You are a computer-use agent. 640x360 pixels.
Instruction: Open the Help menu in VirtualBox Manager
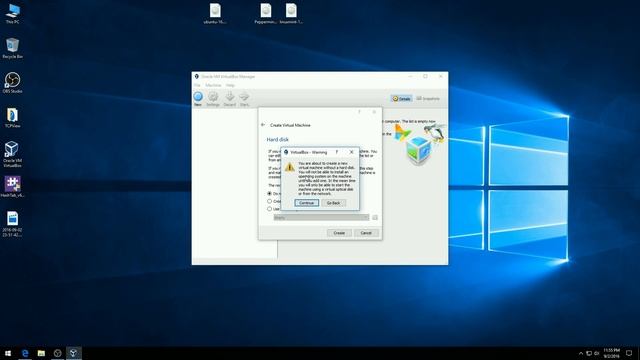coord(230,85)
